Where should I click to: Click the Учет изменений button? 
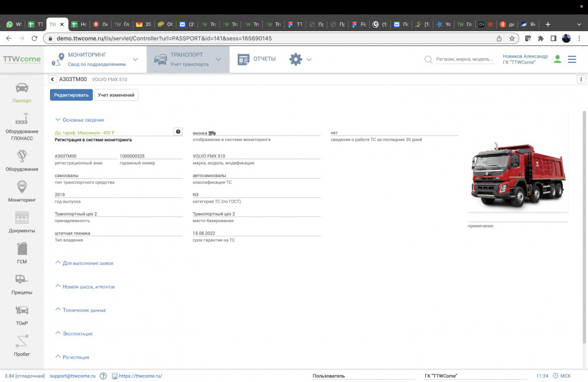pyautogui.click(x=116, y=95)
